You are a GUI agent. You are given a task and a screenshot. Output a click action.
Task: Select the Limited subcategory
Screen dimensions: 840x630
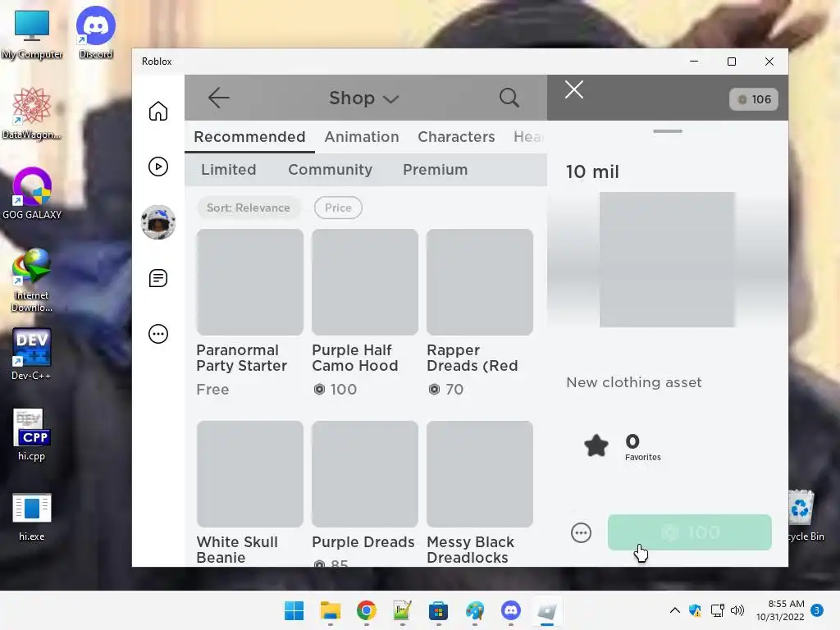click(229, 170)
